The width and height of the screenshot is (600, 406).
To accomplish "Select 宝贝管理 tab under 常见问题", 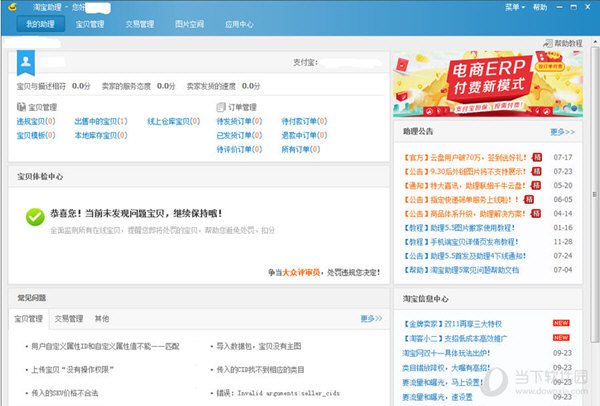I will 29,319.
